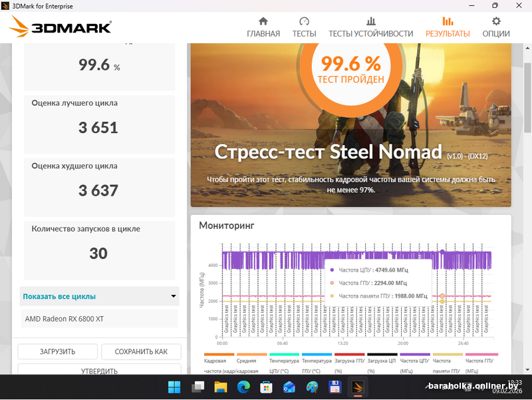Click the loop count value 30
Screen dimensions: 532x400
[x=98, y=254]
